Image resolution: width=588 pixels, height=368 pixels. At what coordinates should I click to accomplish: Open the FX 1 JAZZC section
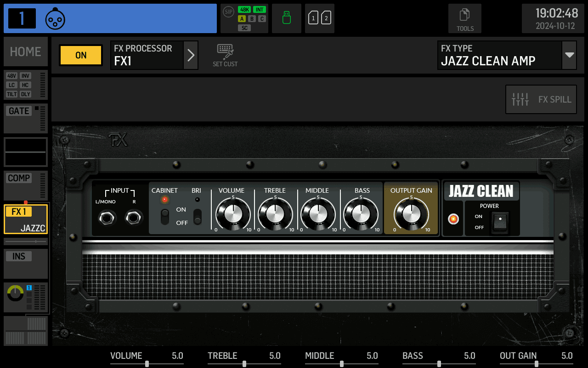26,219
